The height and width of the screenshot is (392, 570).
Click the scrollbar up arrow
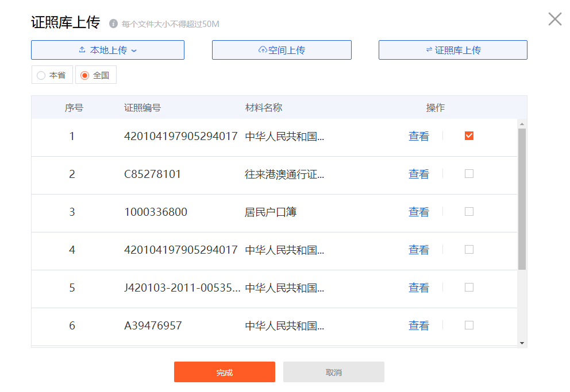coord(522,124)
